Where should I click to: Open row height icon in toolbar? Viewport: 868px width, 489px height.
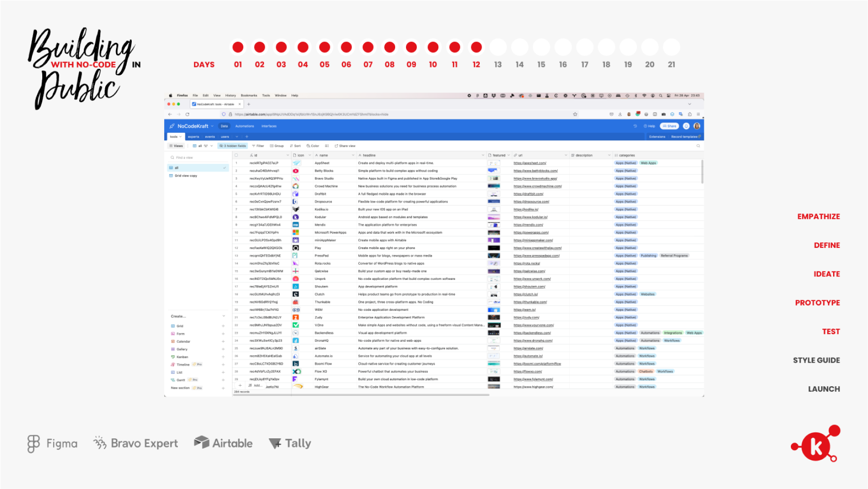point(327,146)
